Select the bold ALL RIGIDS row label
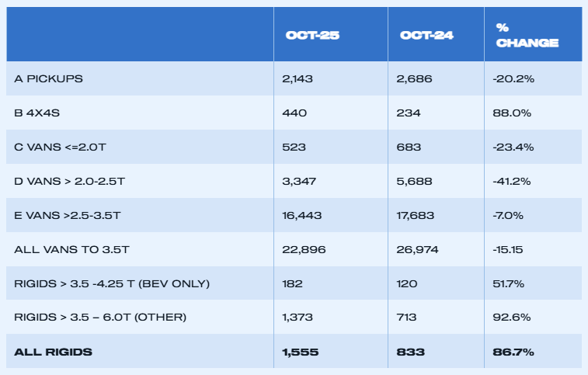This screenshot has height=375, width=588. (54, 352)
